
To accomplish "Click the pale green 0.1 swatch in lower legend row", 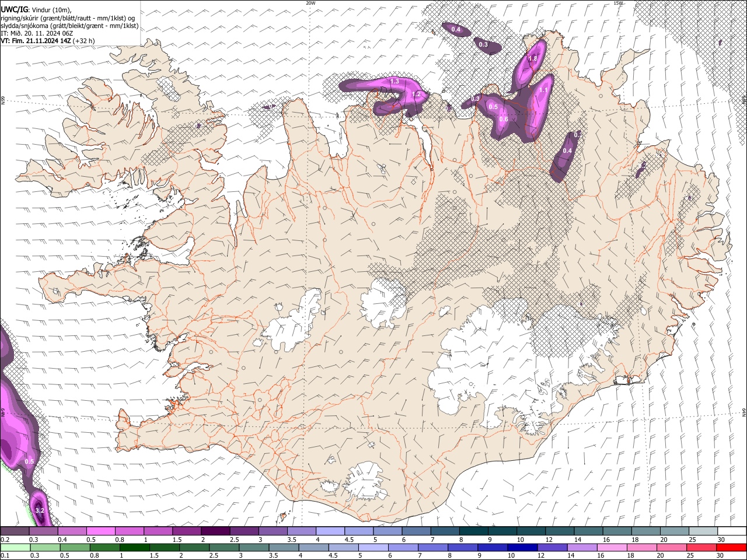I will point(15,547).
